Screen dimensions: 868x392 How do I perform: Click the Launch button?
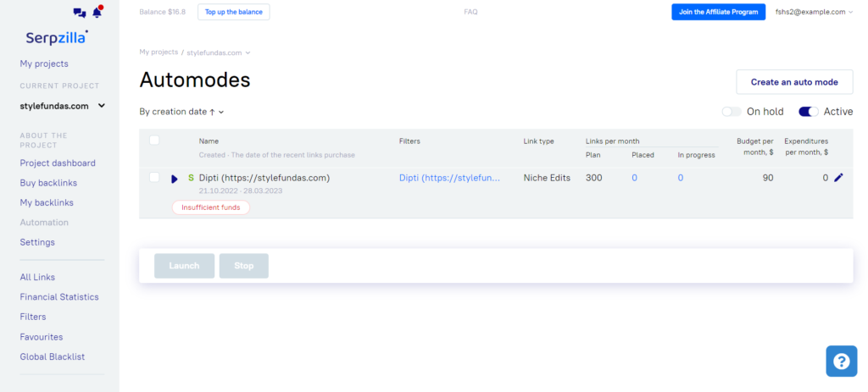click(x=184, y=266)
